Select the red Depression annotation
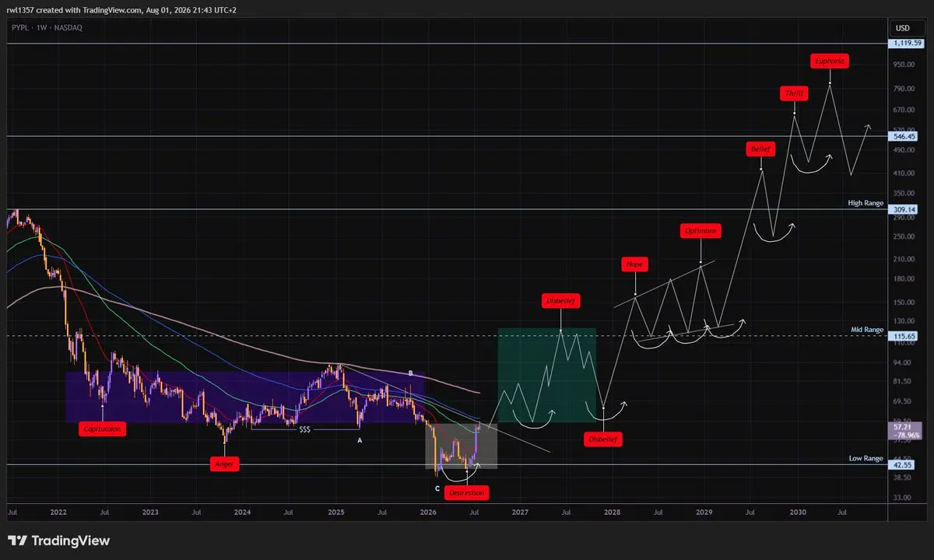 [468, 493]
